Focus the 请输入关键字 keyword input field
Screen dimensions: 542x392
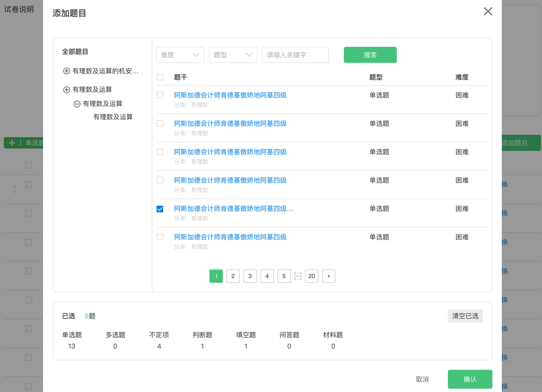295,55
